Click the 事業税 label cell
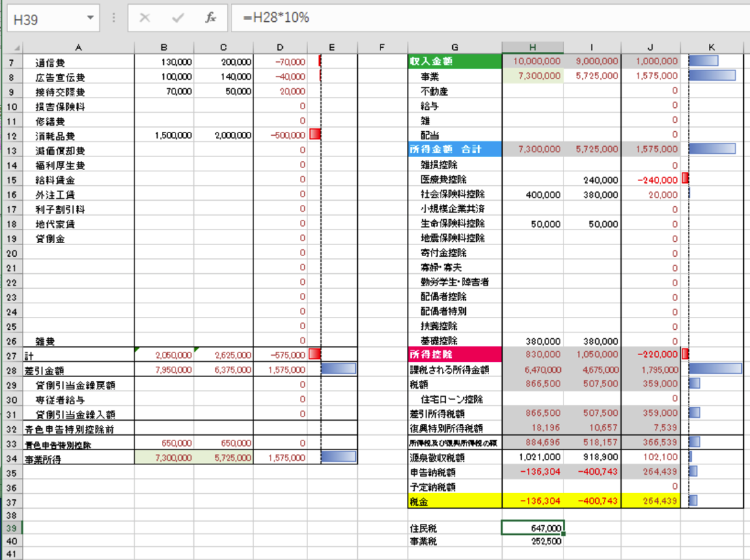The image size is (750, 560). [455, 542]
